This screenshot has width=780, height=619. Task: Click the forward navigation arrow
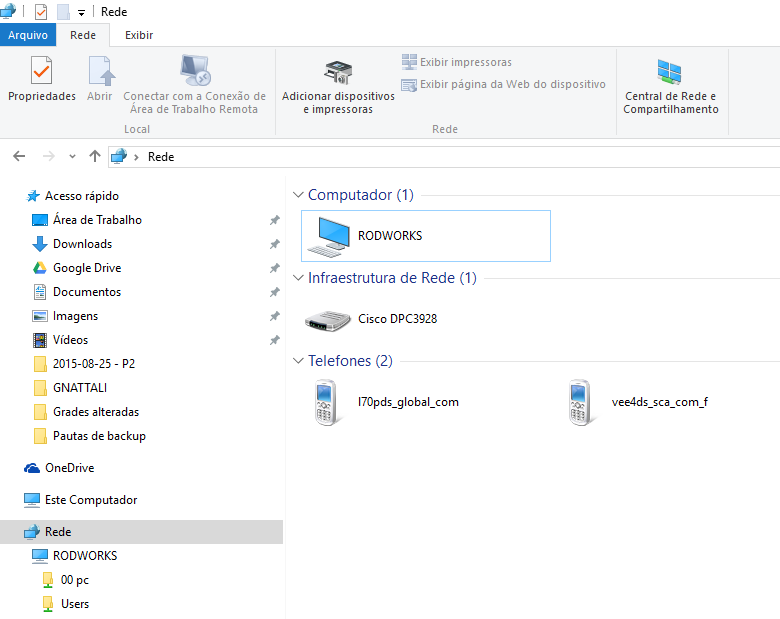pyautogui.click(x=48, y=156)
